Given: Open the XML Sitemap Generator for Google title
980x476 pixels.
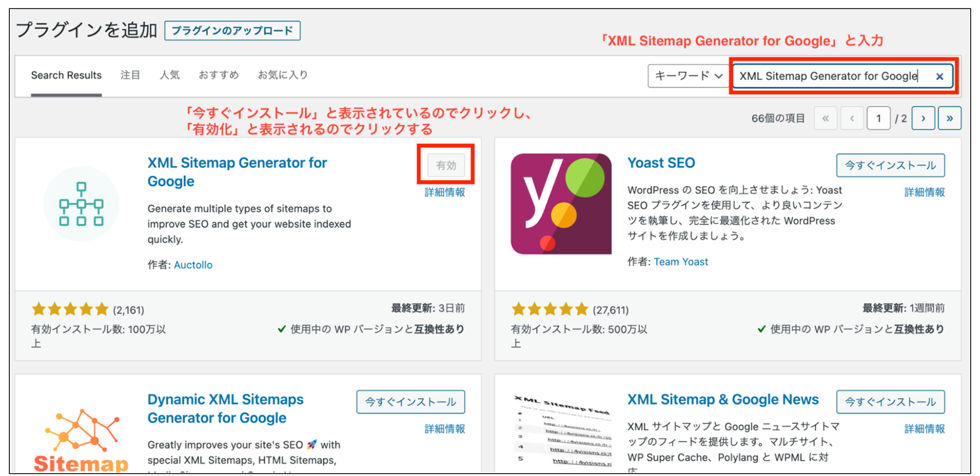Looking at the screenshot, I should 237,172.
